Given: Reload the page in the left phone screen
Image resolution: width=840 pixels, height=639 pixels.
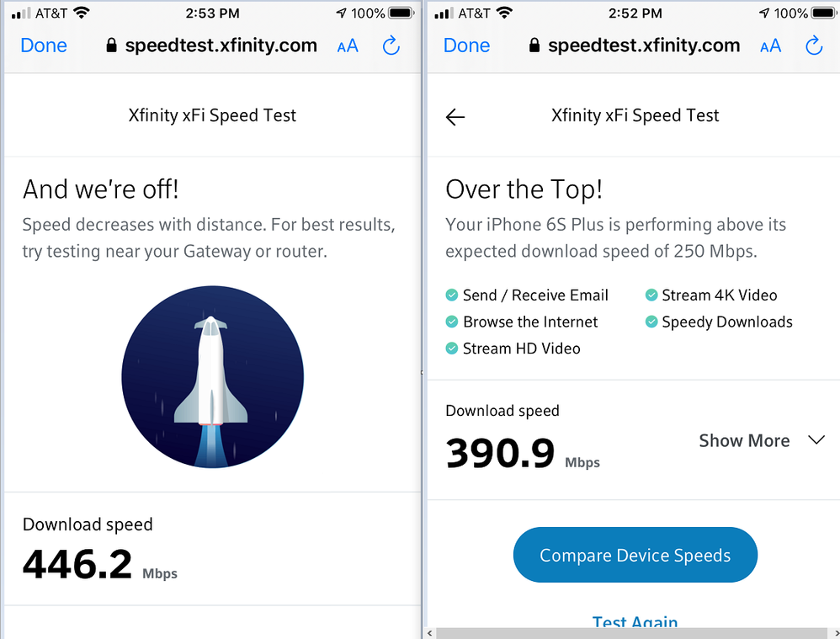Looking at the screenshot, I should tap(391, 45).
